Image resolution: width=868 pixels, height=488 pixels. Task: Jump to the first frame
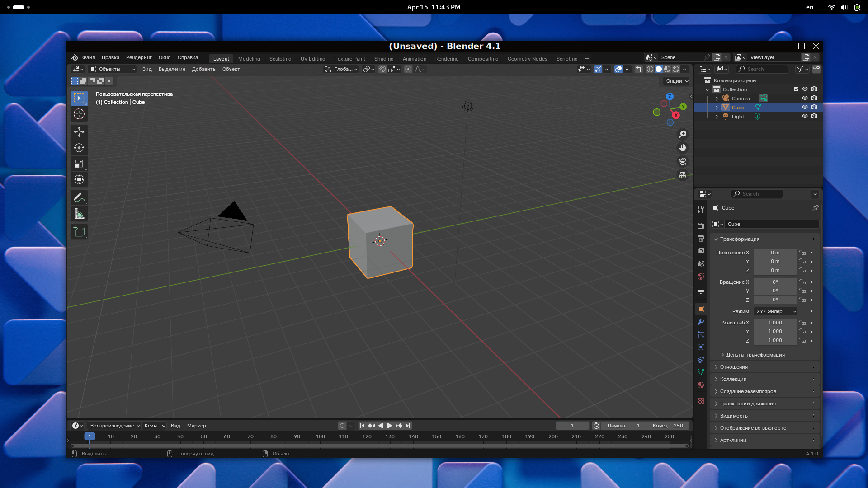(362, 426)
